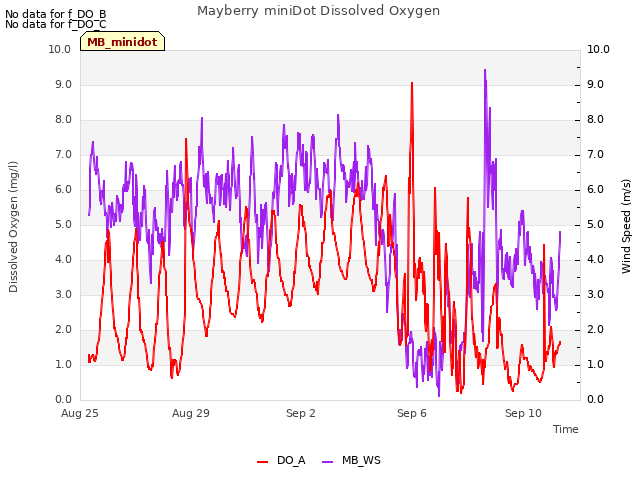Click the purple MB_WS peak near 9.4

click(x=485, y=70)
